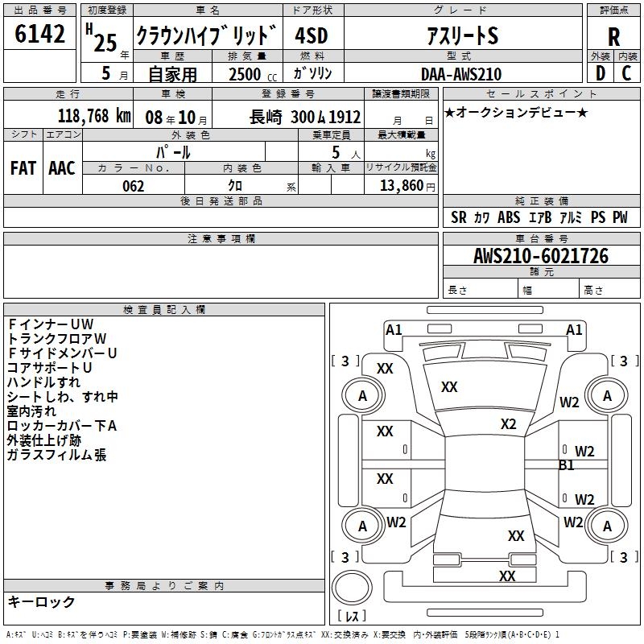Click the FAT shift type cell
Viewport: 644px width, 644px height.
coord(23,167)
